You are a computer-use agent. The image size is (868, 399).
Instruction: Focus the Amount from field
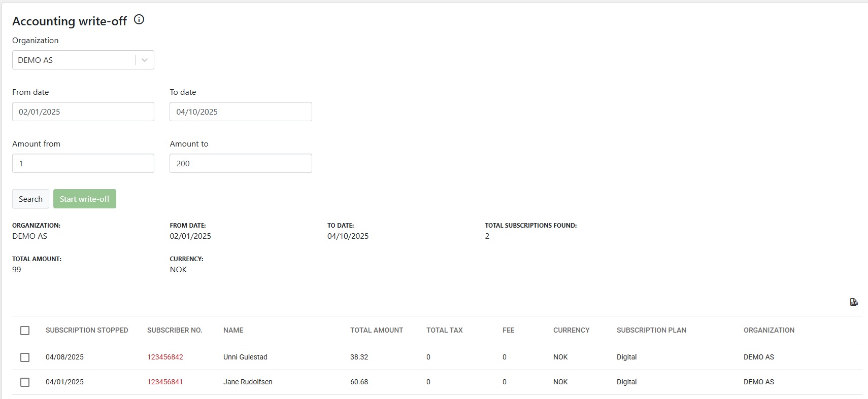coord(83,163)
